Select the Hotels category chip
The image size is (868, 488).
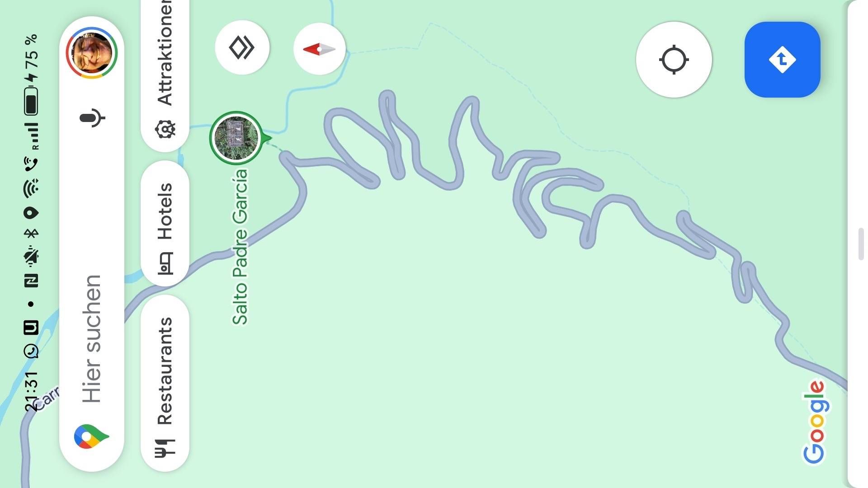click(x=165, y=223)
